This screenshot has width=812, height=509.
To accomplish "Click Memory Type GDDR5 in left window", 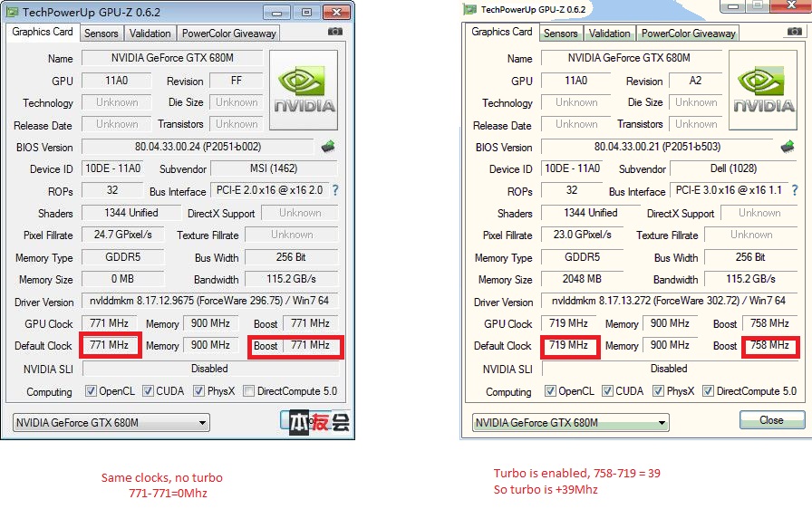I will coord(122,257).
